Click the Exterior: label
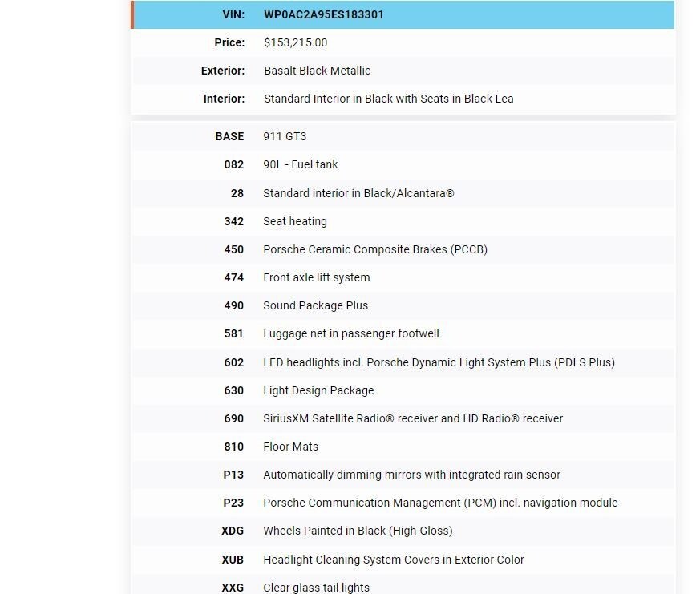The image size is (700, 594). click(x=223, y=71)
